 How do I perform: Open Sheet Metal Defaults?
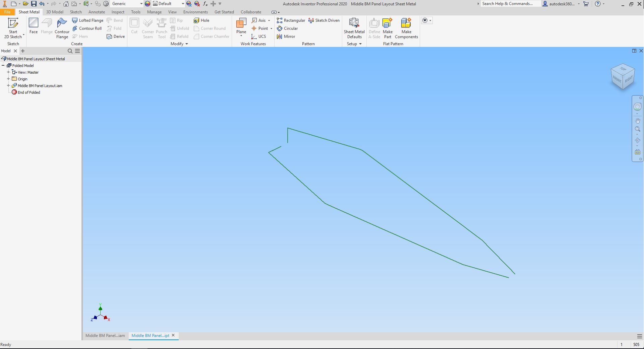354,28
